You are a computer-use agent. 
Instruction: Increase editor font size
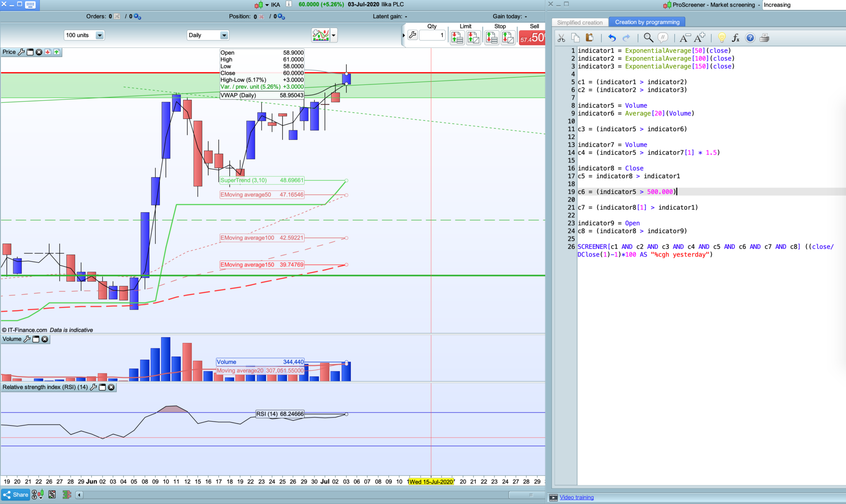pyautogui.click(x=699, y=38)
